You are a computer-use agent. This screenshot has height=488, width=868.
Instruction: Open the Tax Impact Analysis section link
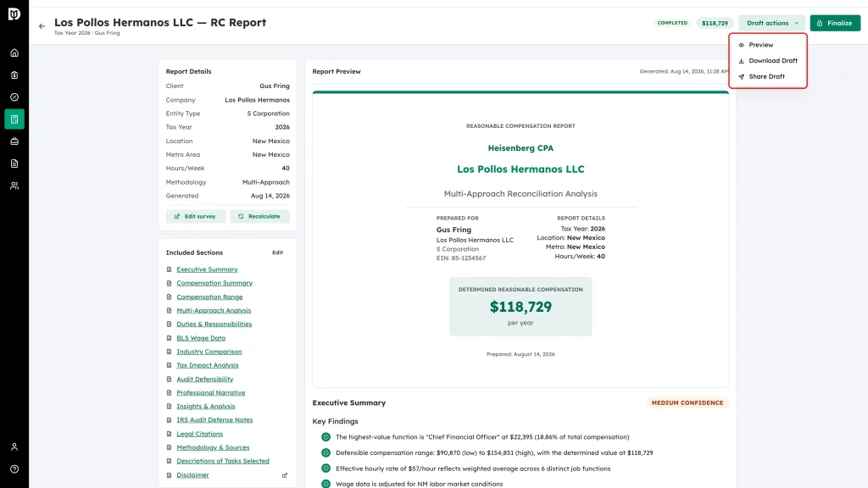[208, 365]
